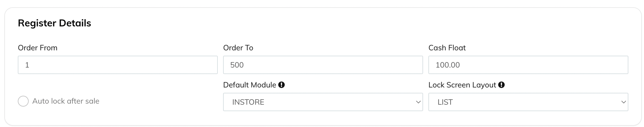Select the Cash Float input field

pos(528,65)
